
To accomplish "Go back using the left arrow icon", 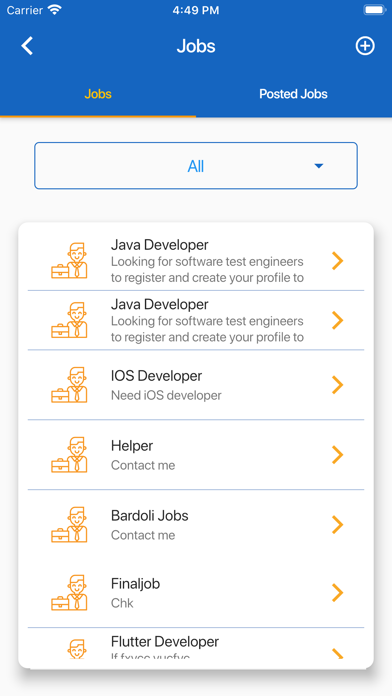I will (x=27, y=46).
